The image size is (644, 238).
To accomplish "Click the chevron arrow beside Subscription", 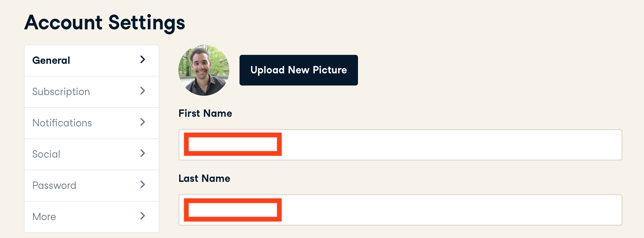I will pos(143,91).
